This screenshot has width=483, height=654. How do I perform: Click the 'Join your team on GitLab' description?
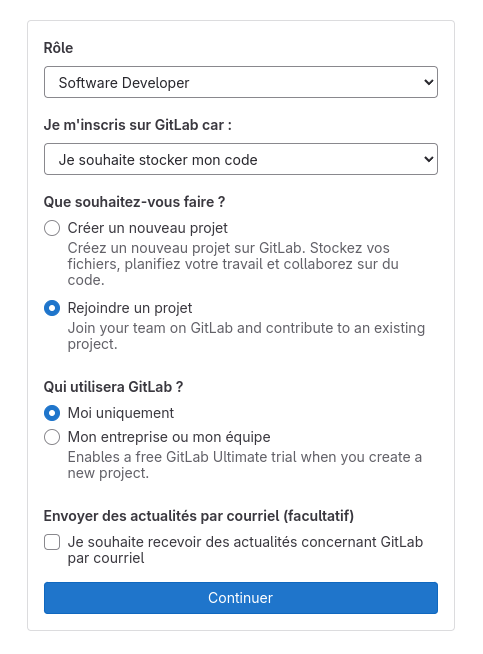click(246, 336)
